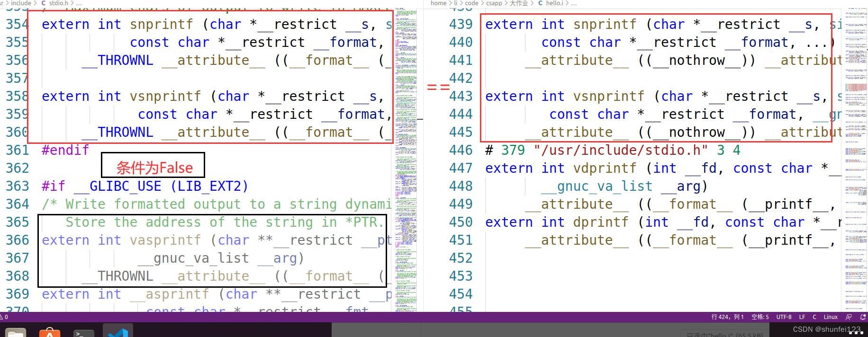Click the line 424 column 1 indicator
The image size is (868, 337).
[727, 317]
